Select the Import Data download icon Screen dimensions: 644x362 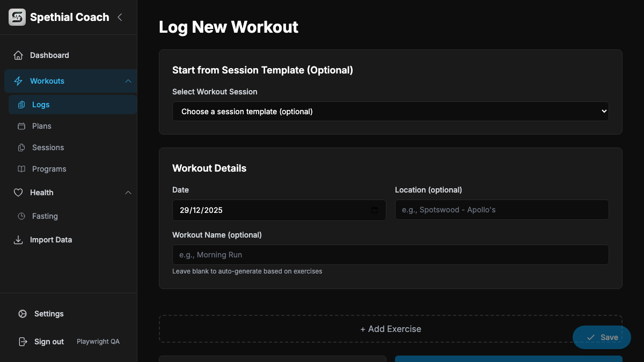tap(18, 240)
